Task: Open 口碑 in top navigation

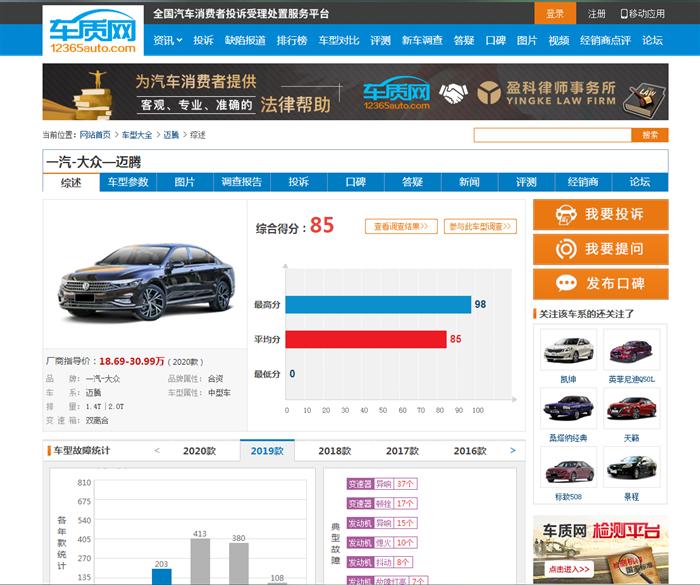Action: point(495,40)
